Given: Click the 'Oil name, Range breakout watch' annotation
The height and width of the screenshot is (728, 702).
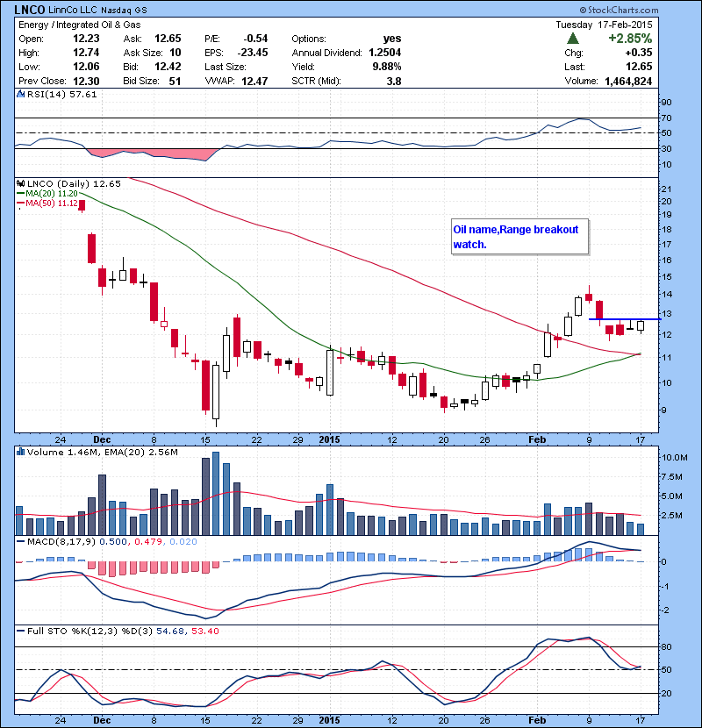Looking at the screenshot, I should pos(519,237).
